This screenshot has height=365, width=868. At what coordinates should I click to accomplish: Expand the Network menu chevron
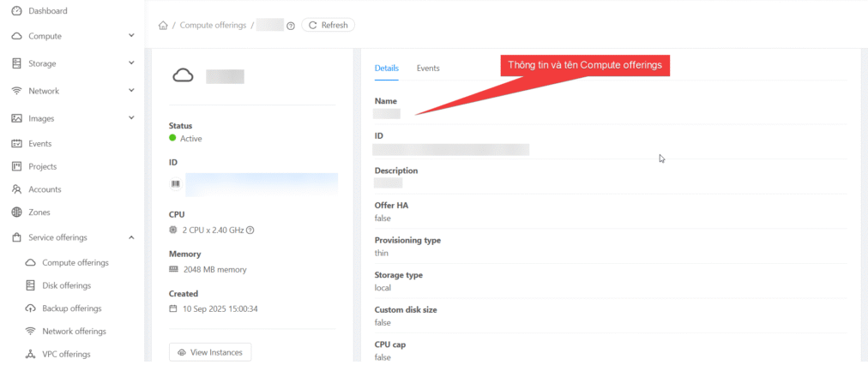click(x=131, y=90)
